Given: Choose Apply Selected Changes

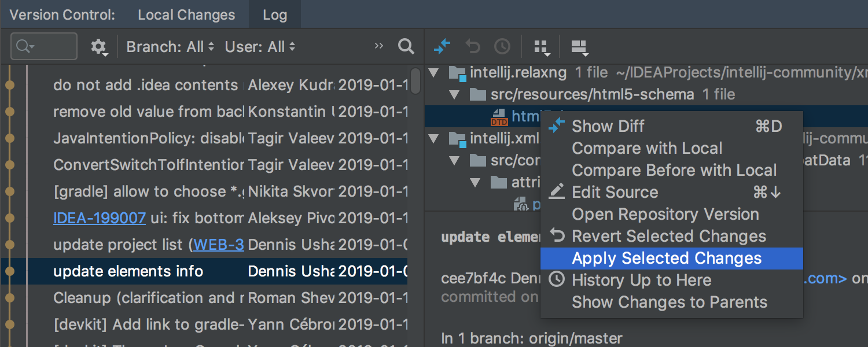Looking at the screenshot, I should pos(671,258).
